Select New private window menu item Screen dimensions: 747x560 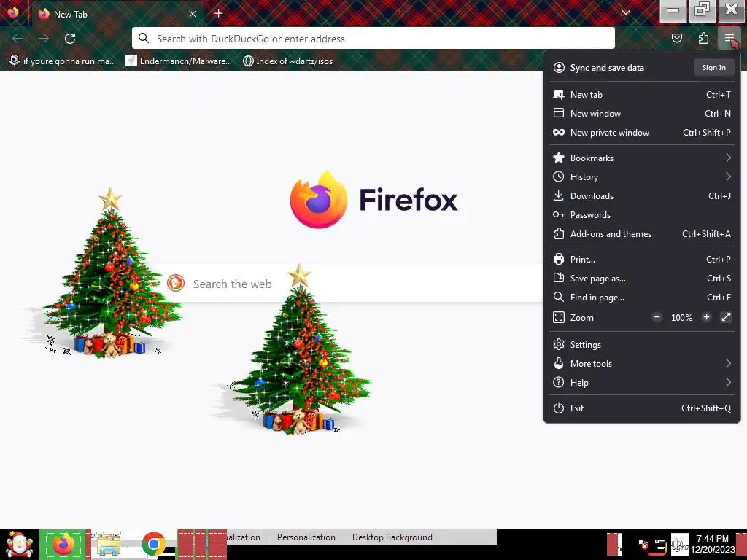coord(642,133)
